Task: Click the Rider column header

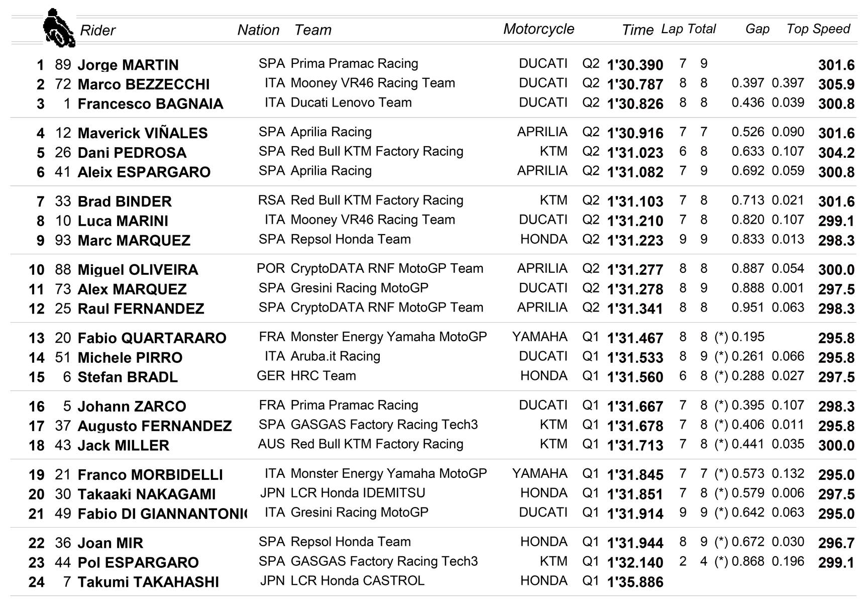Action: [x=97, y=31]
